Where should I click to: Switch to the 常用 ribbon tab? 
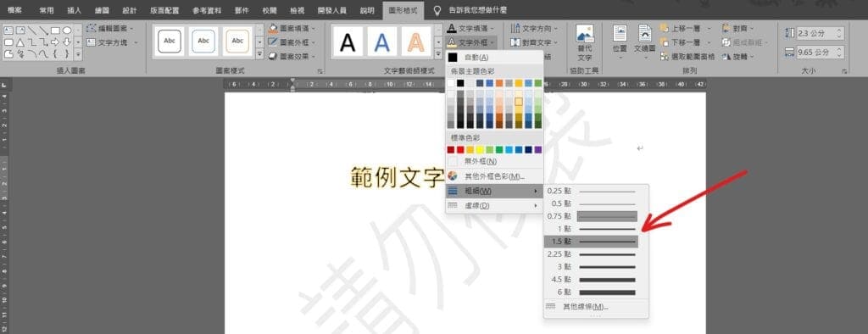(47, 10)
